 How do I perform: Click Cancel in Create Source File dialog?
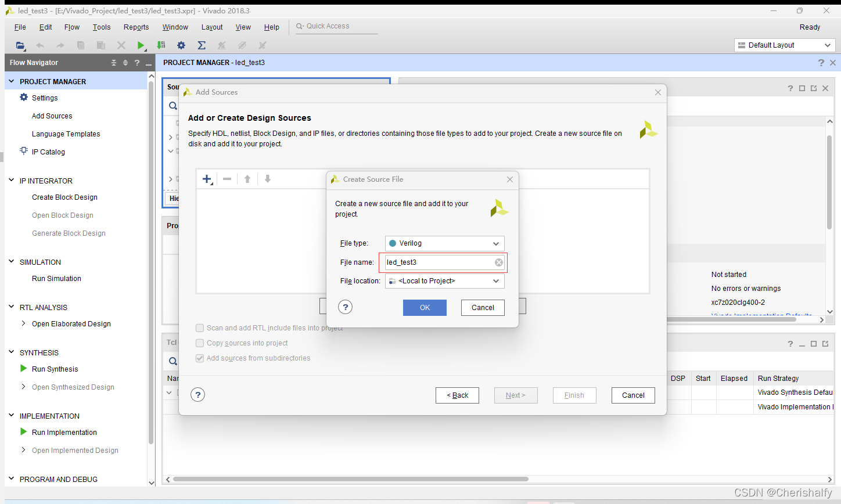click(483, 308)
